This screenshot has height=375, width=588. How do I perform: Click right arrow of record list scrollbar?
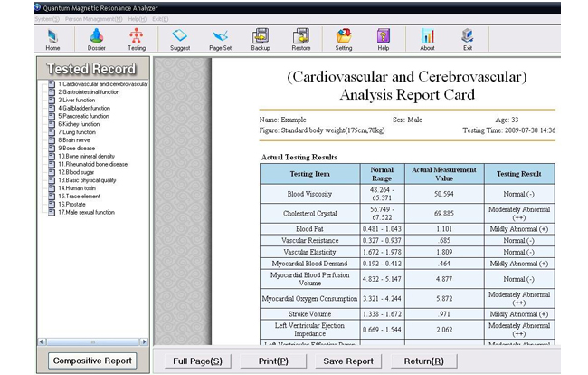(144, 342)
